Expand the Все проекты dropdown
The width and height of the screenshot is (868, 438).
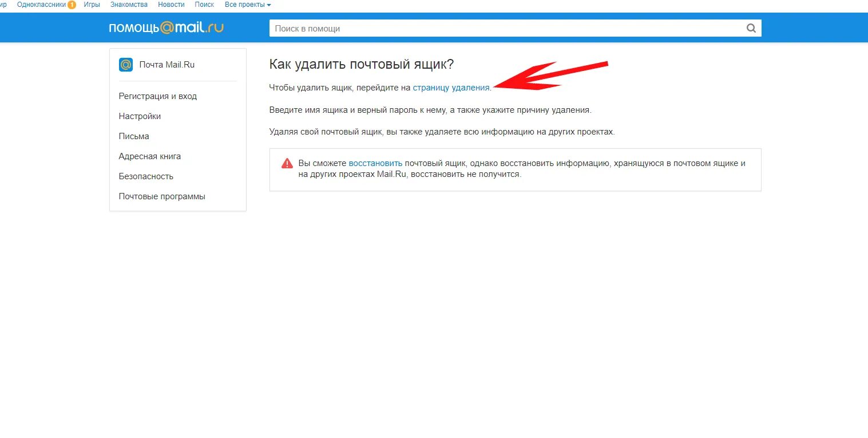248,5
